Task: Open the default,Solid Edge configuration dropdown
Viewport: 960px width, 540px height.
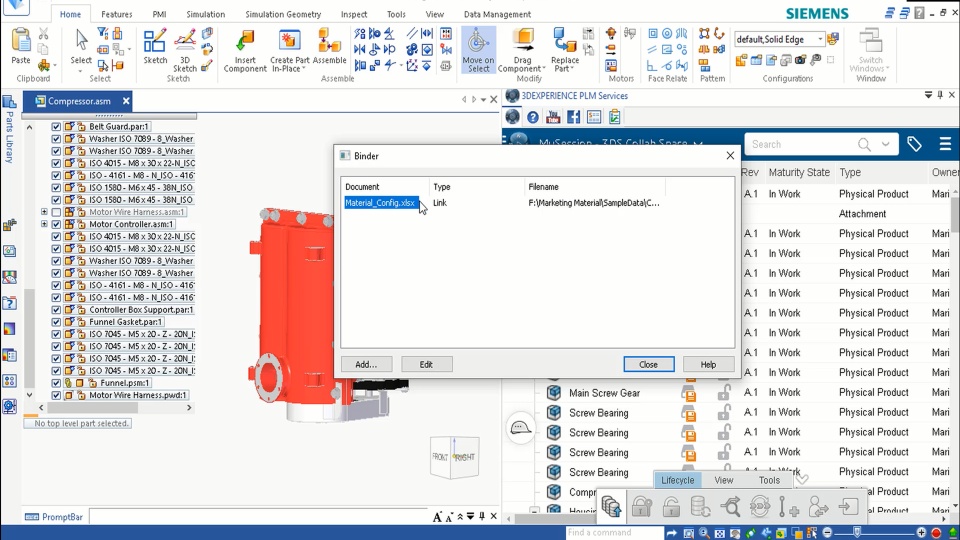Action: 820,39
